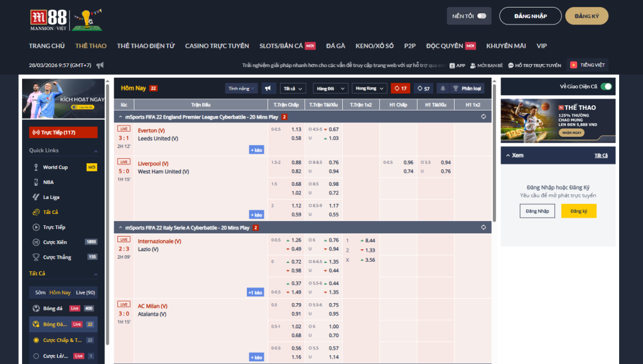Open Khuyến Mãi menu
Screen dimensions: 643x364
pyautogui.click(x=506, y=46)
